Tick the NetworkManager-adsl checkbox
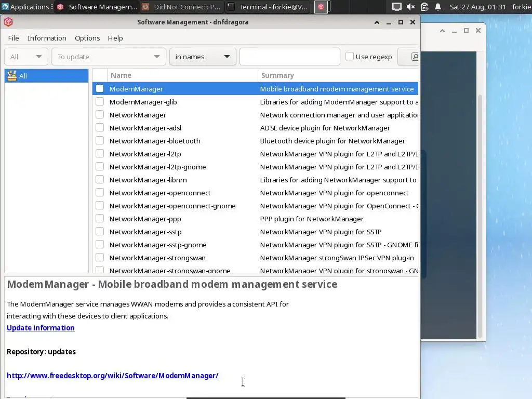Image resolution: width=532 pixels, height=399 pixels. click(100, 128)
